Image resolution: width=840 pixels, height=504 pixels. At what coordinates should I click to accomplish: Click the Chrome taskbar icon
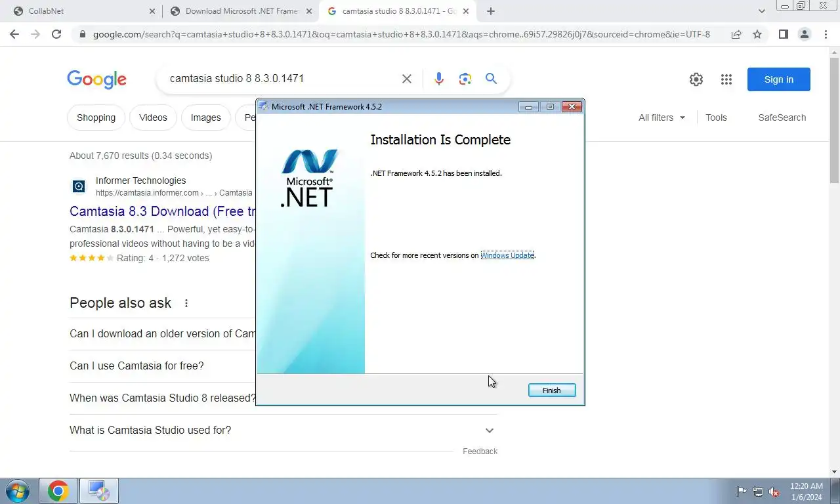pos(58,491)
